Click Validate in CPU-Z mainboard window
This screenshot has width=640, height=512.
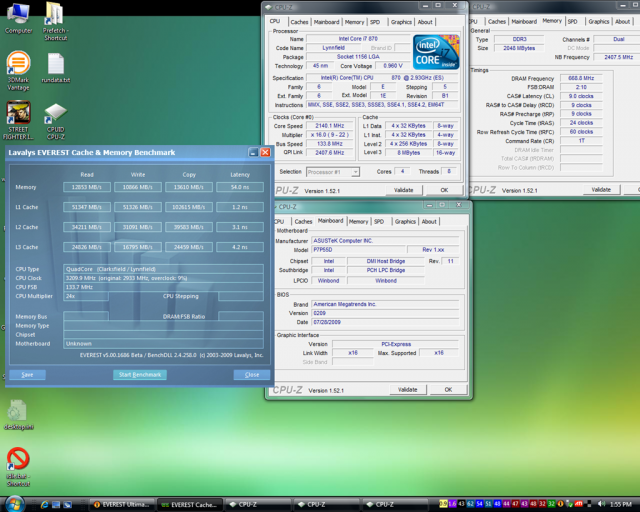[408, 390]
